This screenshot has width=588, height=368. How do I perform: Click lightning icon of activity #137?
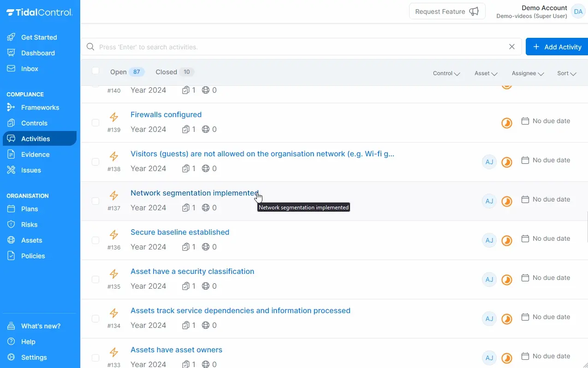[x=114, y=196]
